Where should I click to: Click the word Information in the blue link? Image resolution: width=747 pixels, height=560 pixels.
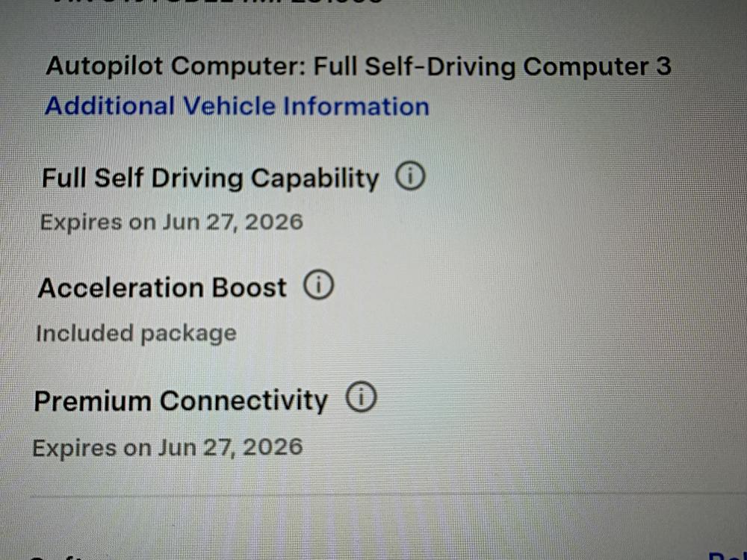356,106
